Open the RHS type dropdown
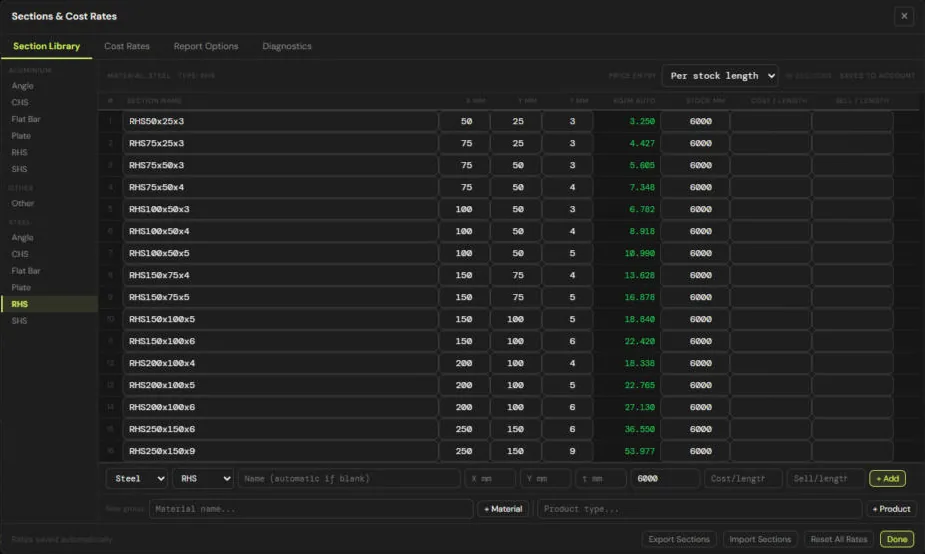The image size is (925, 554). pyautogui.click(x=204, y=478)
